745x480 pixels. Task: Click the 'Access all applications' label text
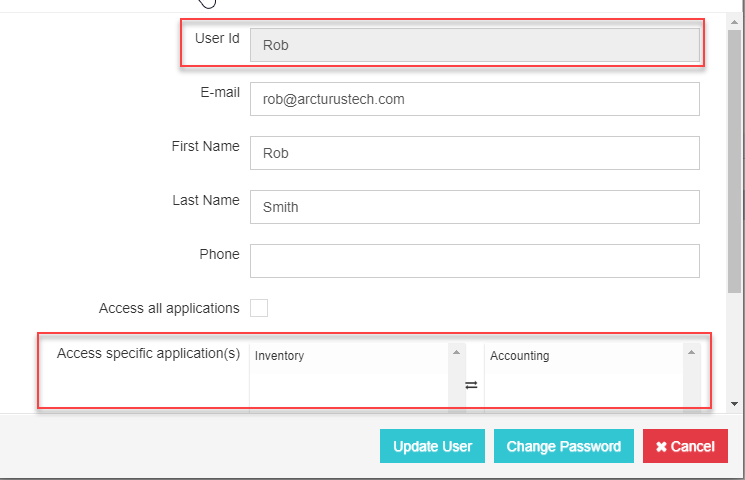click(169, 308)
